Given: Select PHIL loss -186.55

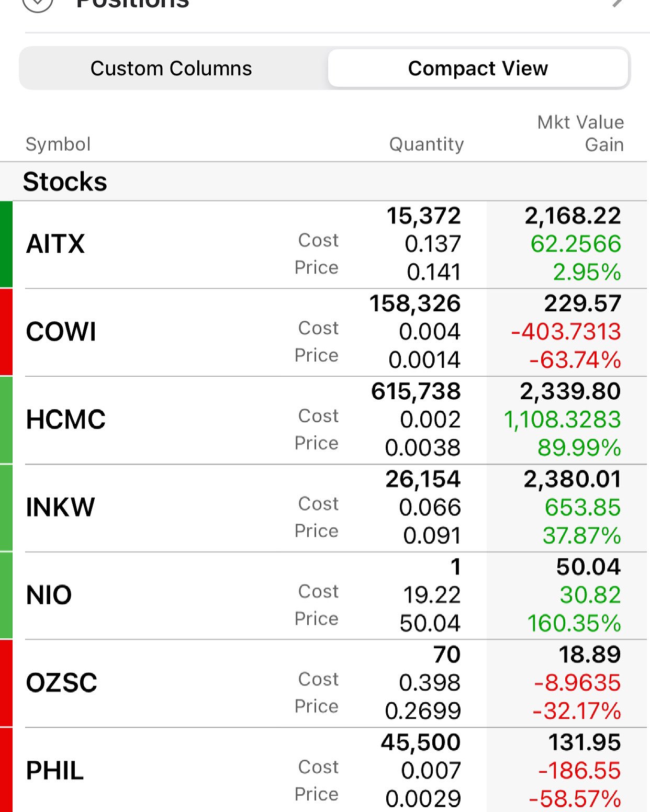Looking at the screenshot, I should (x=579, y=771).
